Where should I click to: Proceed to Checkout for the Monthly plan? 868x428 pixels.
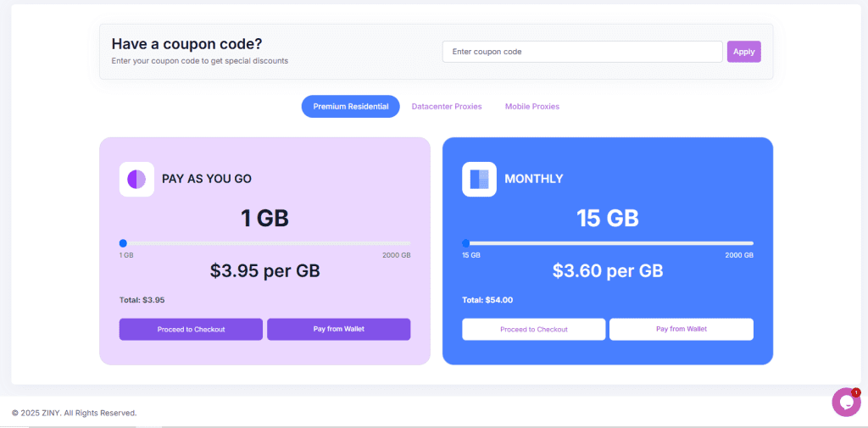(534, 329)
